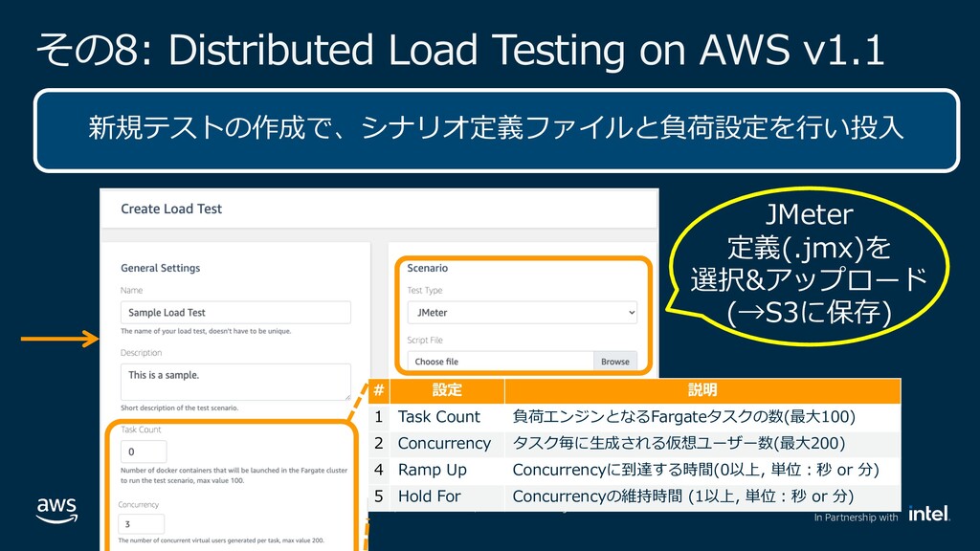Click the '新規テストの作成で' banner text
This screenshot has height=551, width=980.
point(497,128)
